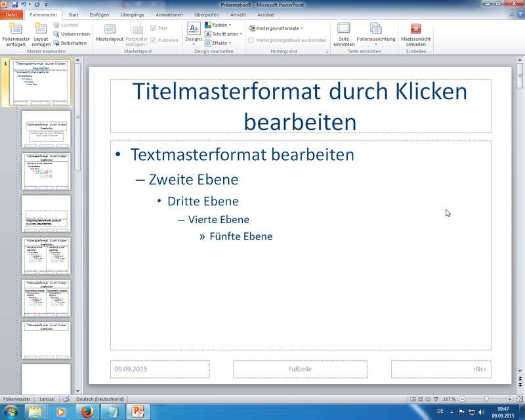The height and width of the screenshot is (420, 525).
Task: Click the zoom slider handle
Action: [x=486, y=399]
